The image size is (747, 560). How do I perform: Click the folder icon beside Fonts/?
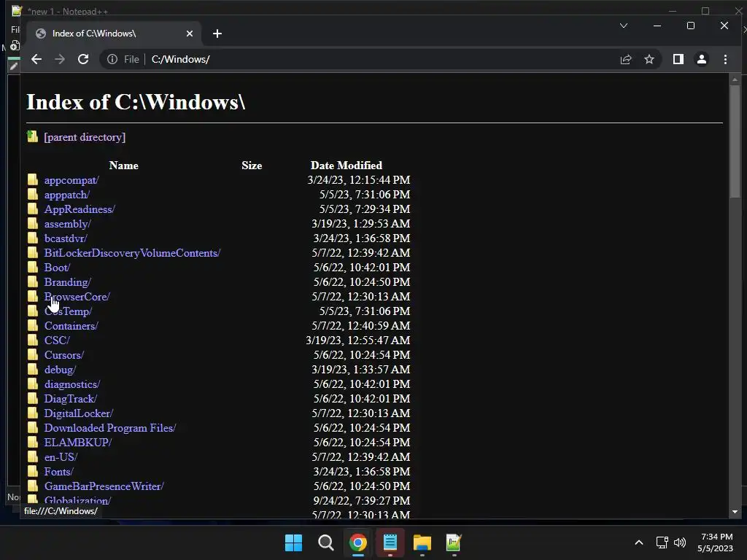pos(32,471)
